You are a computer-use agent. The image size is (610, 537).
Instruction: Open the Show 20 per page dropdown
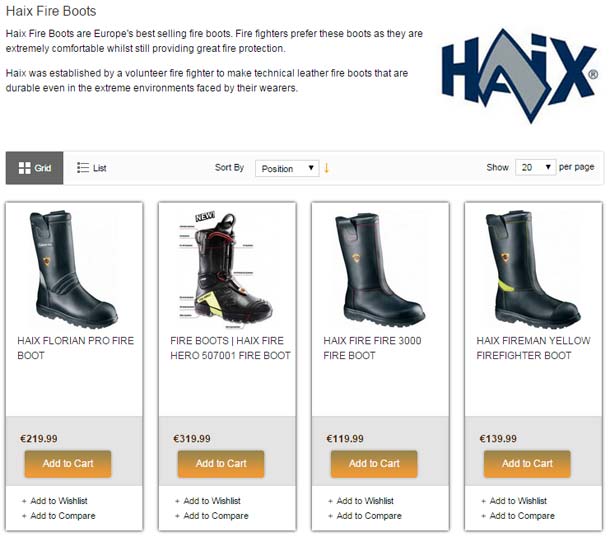tap(535, 167)
